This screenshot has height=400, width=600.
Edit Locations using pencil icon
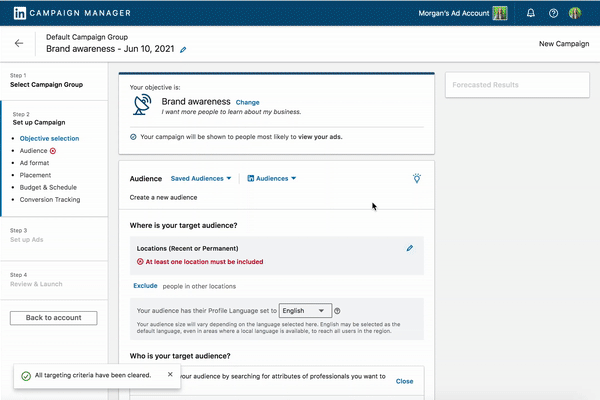click(x=410, y=247)
